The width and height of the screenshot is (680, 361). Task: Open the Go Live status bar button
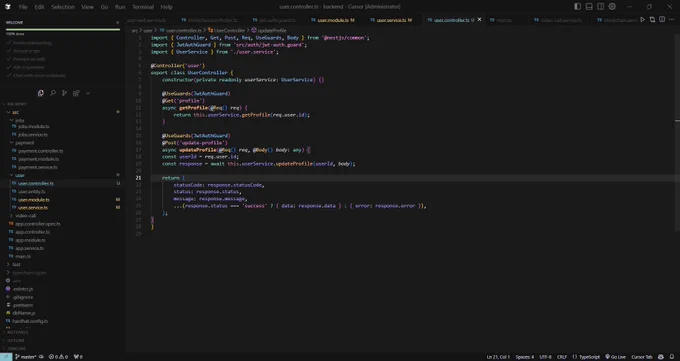point(616,357)
